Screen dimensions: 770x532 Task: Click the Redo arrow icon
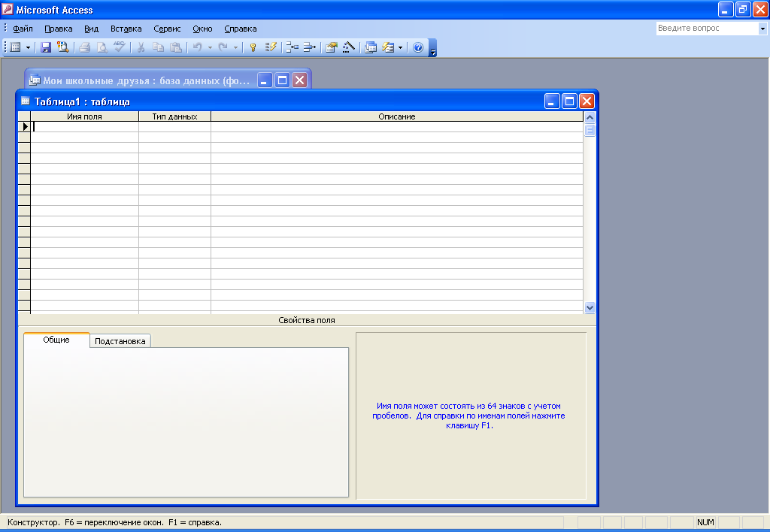[x=223, y=47]
